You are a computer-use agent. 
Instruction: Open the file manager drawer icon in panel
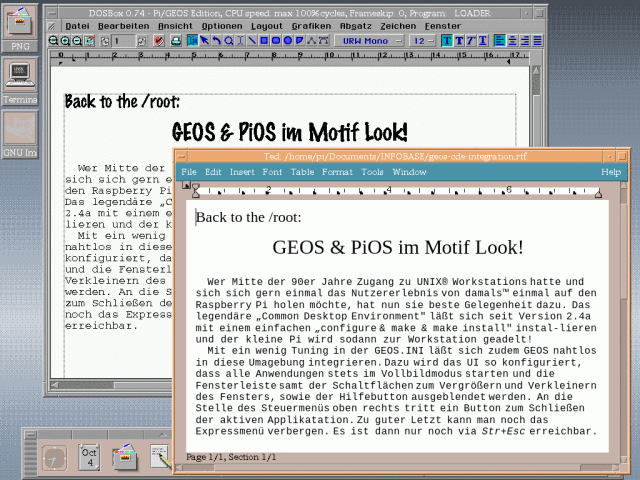click(x=125, y=457)
